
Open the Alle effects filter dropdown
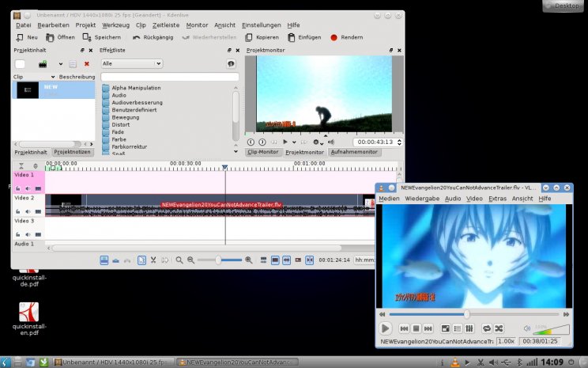[132, 63]
